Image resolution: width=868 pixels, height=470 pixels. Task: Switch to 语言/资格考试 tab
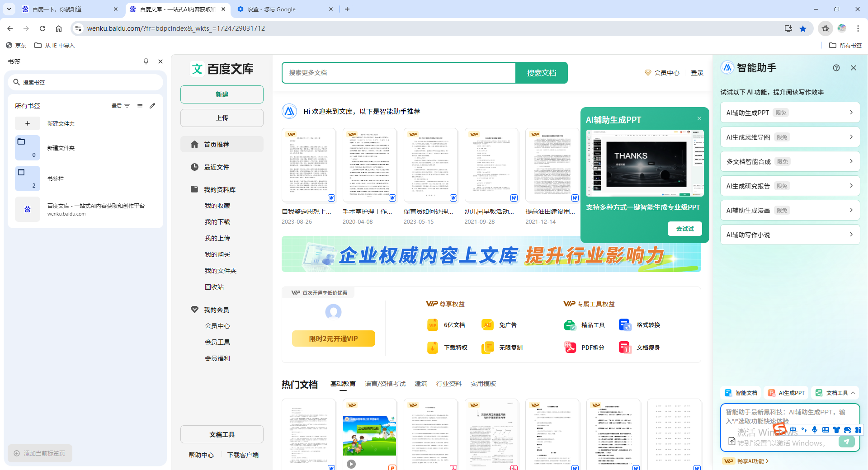385,384
